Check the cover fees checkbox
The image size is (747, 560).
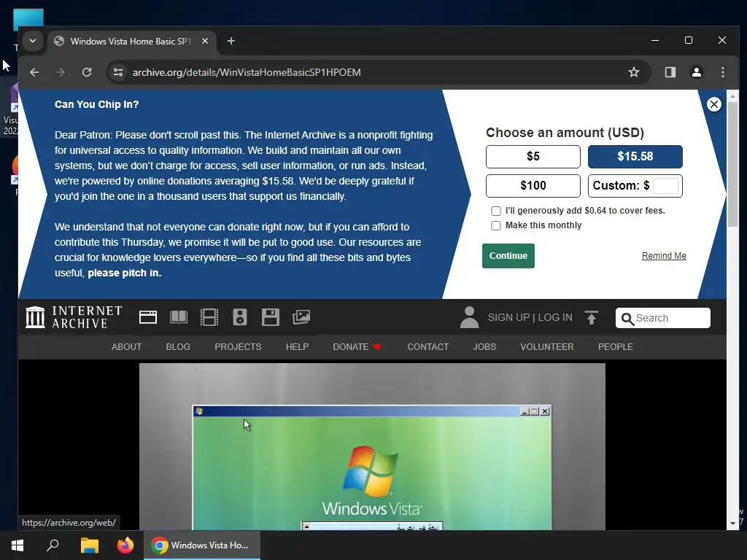click(x=496, y=211)
